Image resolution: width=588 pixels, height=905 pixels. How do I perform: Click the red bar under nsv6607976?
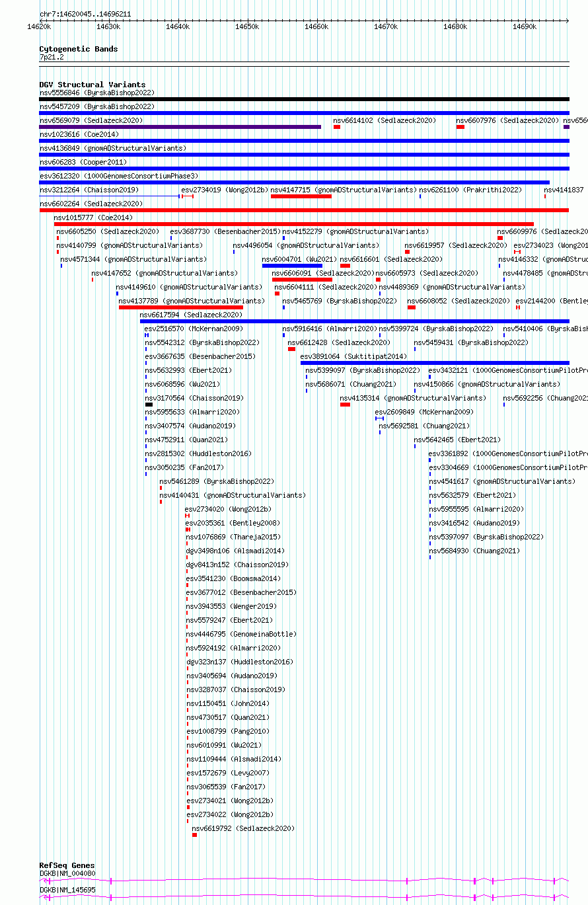[x=460, y=127]
